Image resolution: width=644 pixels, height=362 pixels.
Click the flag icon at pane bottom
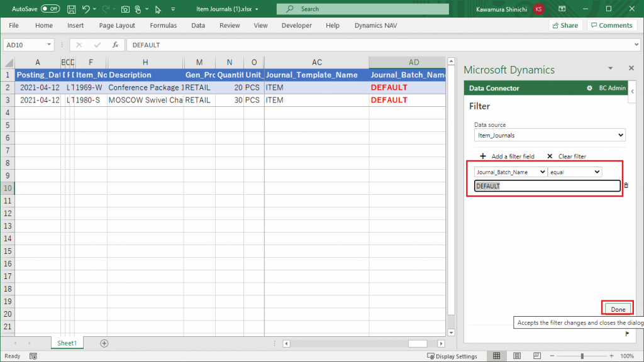click(x=627, y=334)
